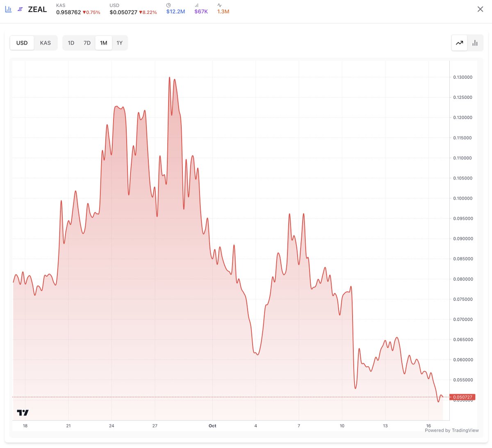Click the 18 date label on time axis
This screenshot has width=492, height=448.
(25, 426)
